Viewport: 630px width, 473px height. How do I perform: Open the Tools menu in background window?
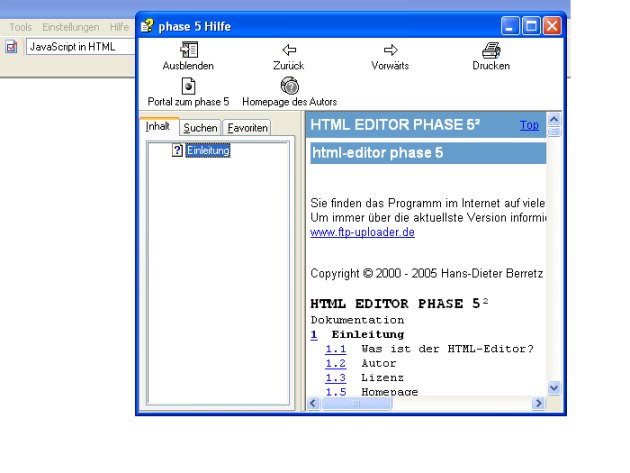[x=20, y=27]
